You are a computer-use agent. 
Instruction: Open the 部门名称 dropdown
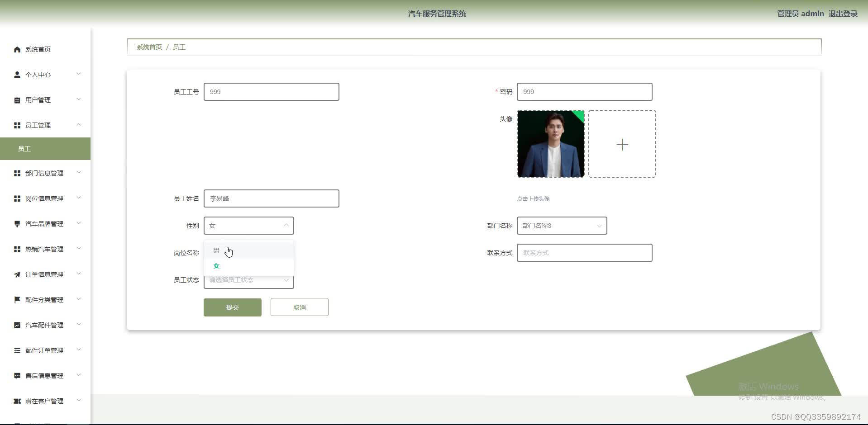562,226
